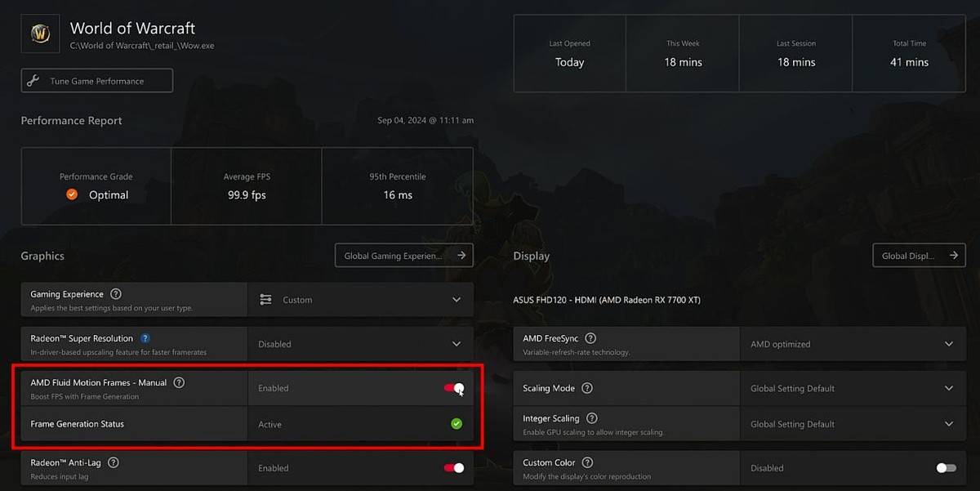The image size is (980, 491).
Task: Open help for Gaming Experience setting
Action: [116, 294]
